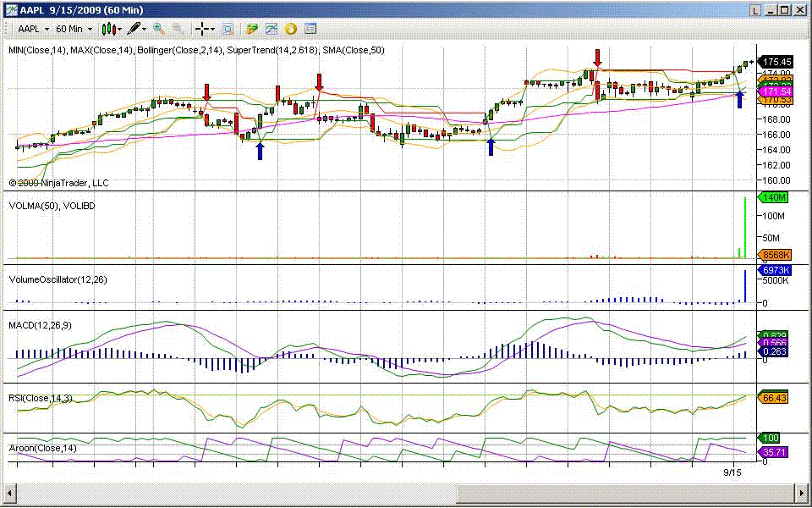Open the zoom frame data box icon
The width and height of the screenshot is (812, 508).
click(x=228, y=29)
